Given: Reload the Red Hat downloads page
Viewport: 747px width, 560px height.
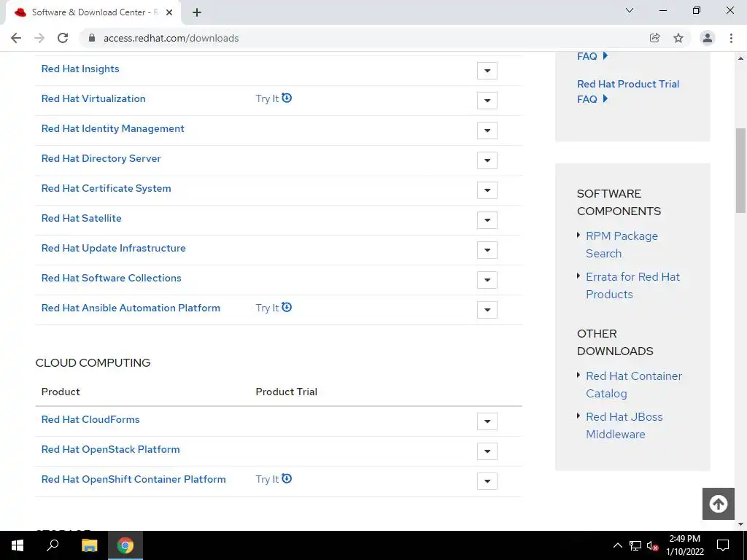Looking at the screenshot, I should point(63,38).
